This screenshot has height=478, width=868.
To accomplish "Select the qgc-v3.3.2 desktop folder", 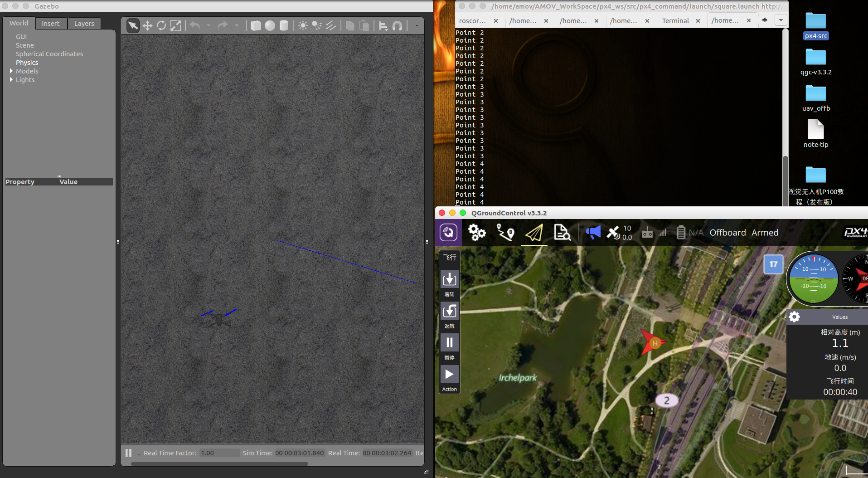I will (x=816, y=63).
